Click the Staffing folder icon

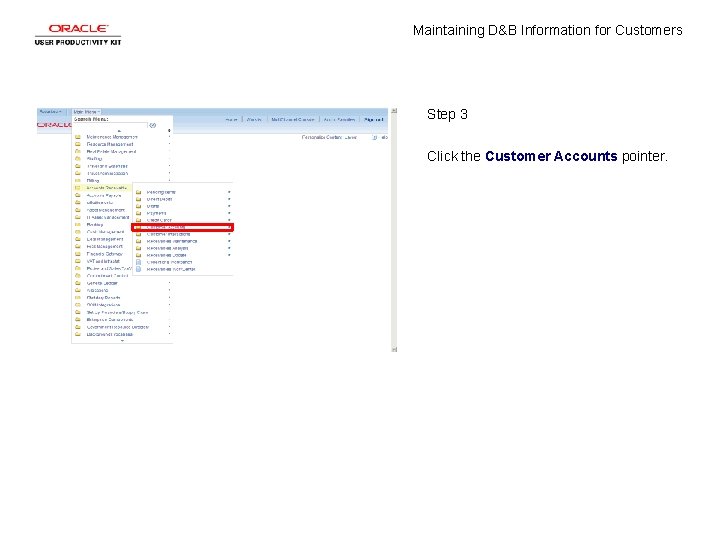click(x=78, y=158)
